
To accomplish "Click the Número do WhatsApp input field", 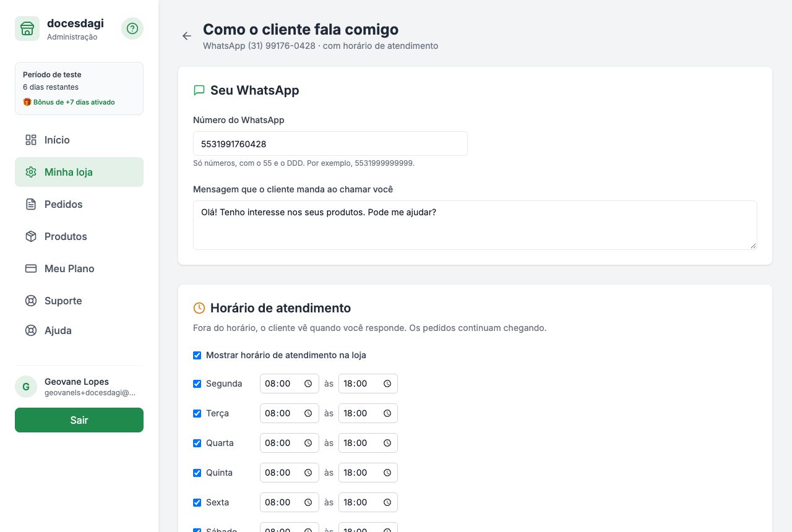I will pyautogui.click(x=330, y=144).
